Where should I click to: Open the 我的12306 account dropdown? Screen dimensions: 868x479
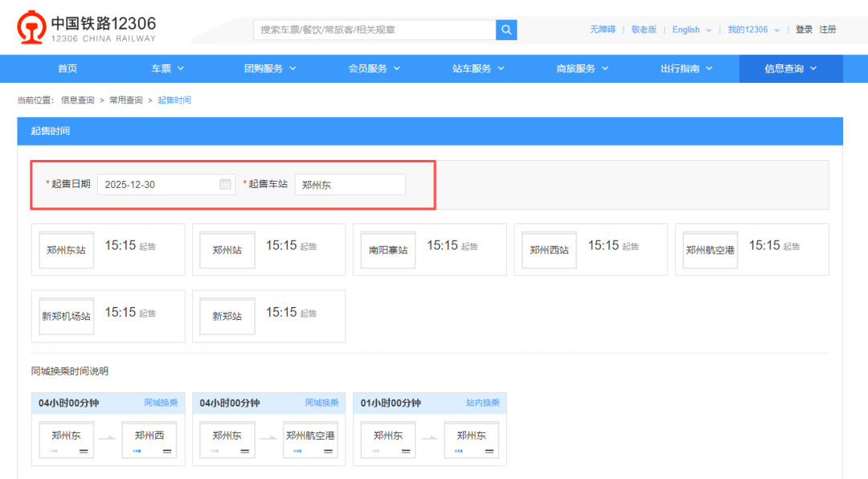tap(753, 30)
